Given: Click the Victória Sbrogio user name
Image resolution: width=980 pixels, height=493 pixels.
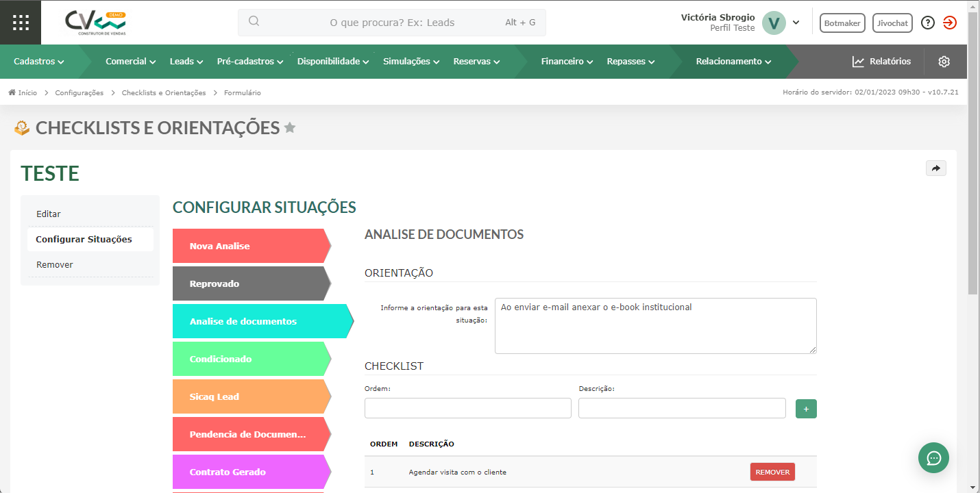Looking at the screenshot, I should pyautogui.click(x=718, y=17).
